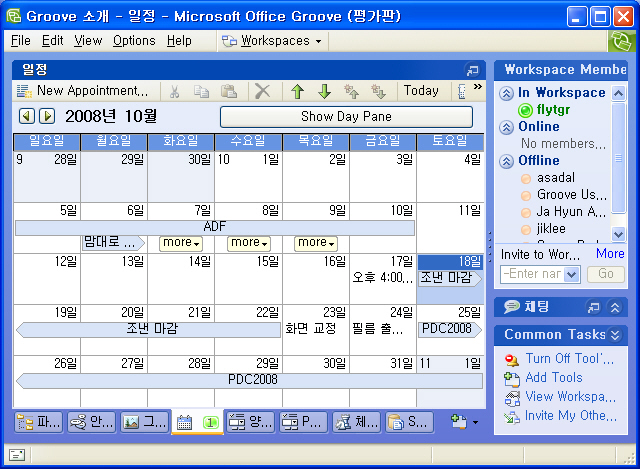Viewport: 640px width, 469px height.
Task: Click Turn Off Tool's alerts link
Action: pyautogui.click(x=569, y=359)
